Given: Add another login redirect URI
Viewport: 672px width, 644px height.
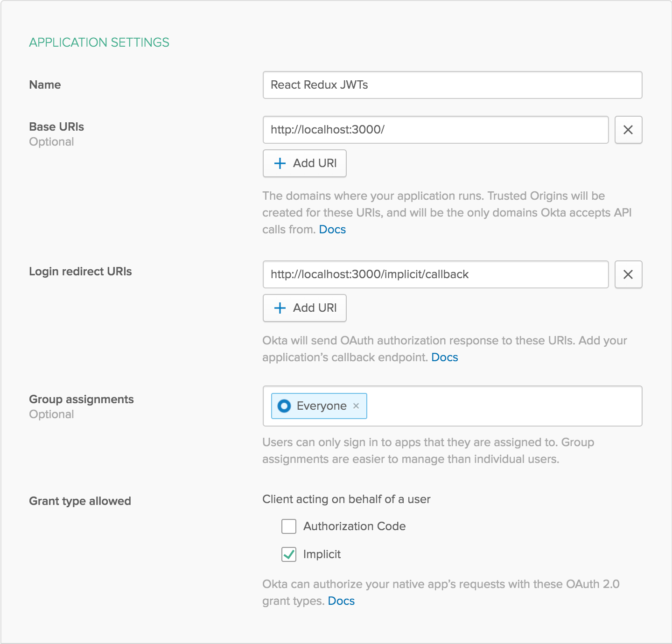Looking at the screenshot, I should point(305,308).
